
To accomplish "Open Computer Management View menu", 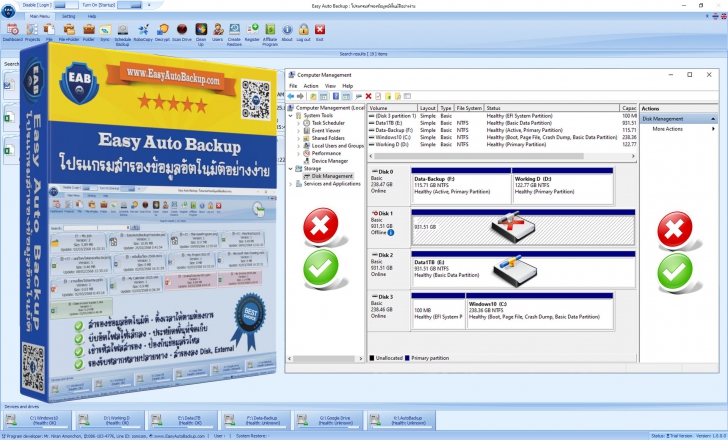I will click(x=330, y=86).
